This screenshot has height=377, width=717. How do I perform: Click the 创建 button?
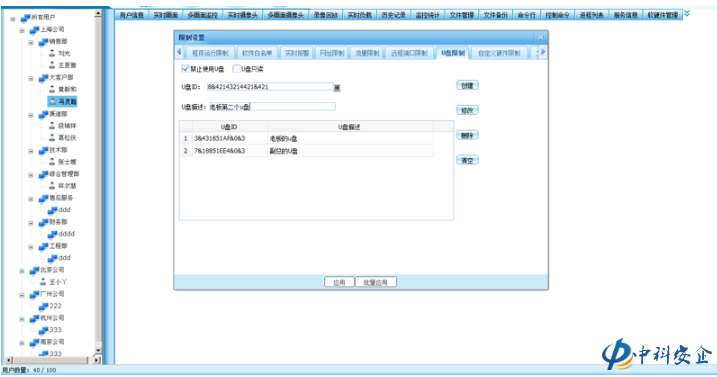467,86
